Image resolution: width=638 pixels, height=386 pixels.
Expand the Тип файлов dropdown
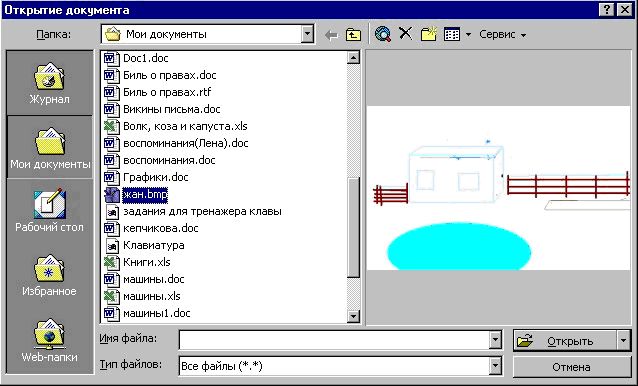pyautogui.click(x=495, y=366)
